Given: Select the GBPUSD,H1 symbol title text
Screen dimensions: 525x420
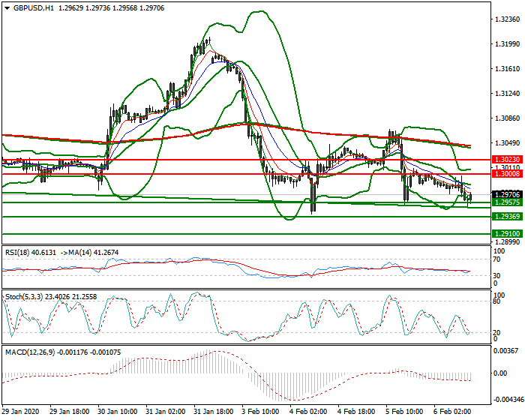Looking at the screenshot, I should [34, 8].
